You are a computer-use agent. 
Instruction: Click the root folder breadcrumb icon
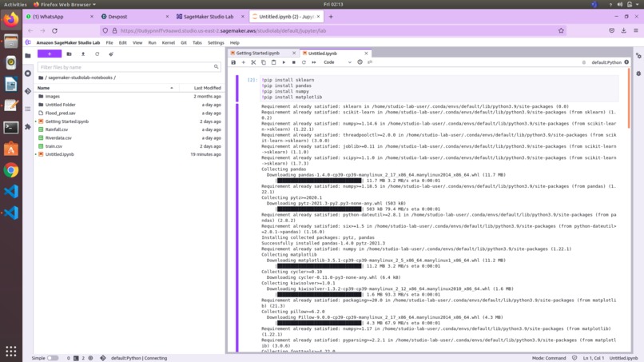(41, 78)
